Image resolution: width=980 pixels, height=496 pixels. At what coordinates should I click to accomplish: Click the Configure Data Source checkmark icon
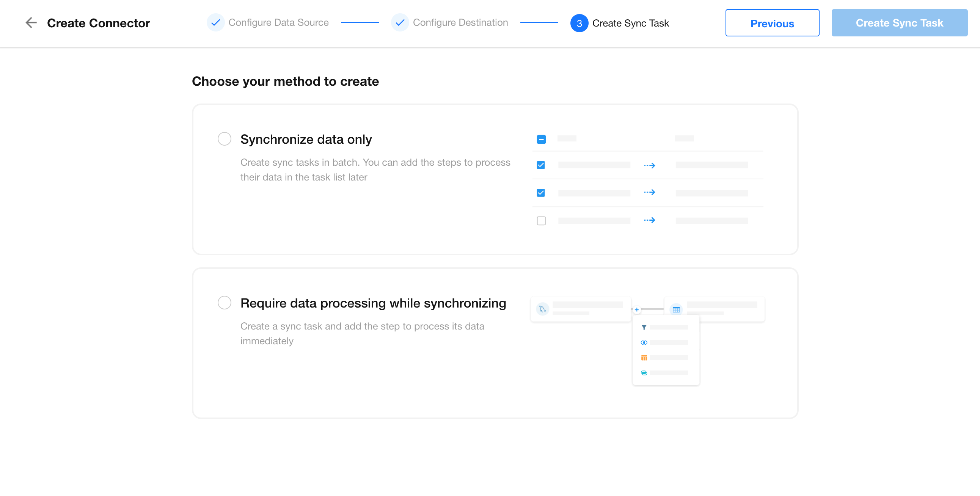coord(215,23)
